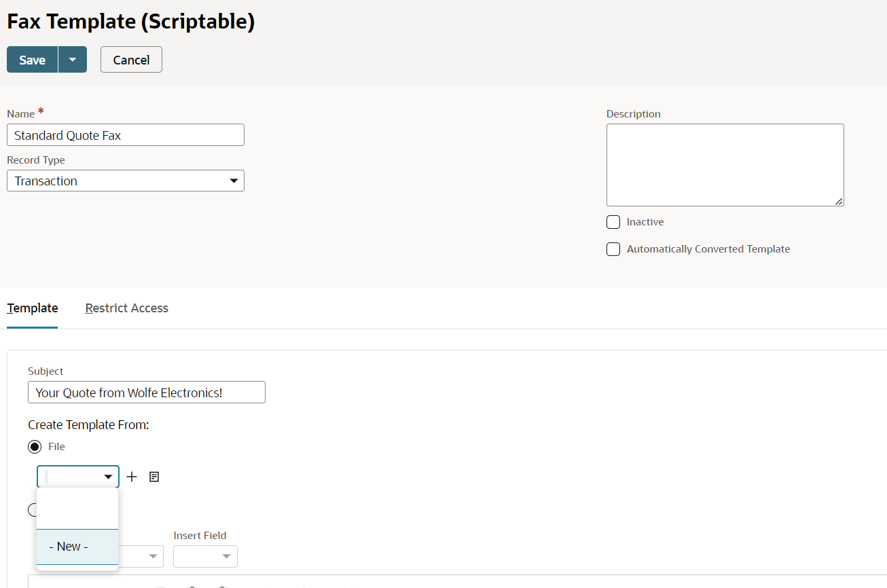Collapse the open File selection dropdown
Image resolution: width=887 pixels, height=588 pixels.
(x=78, y=477)
